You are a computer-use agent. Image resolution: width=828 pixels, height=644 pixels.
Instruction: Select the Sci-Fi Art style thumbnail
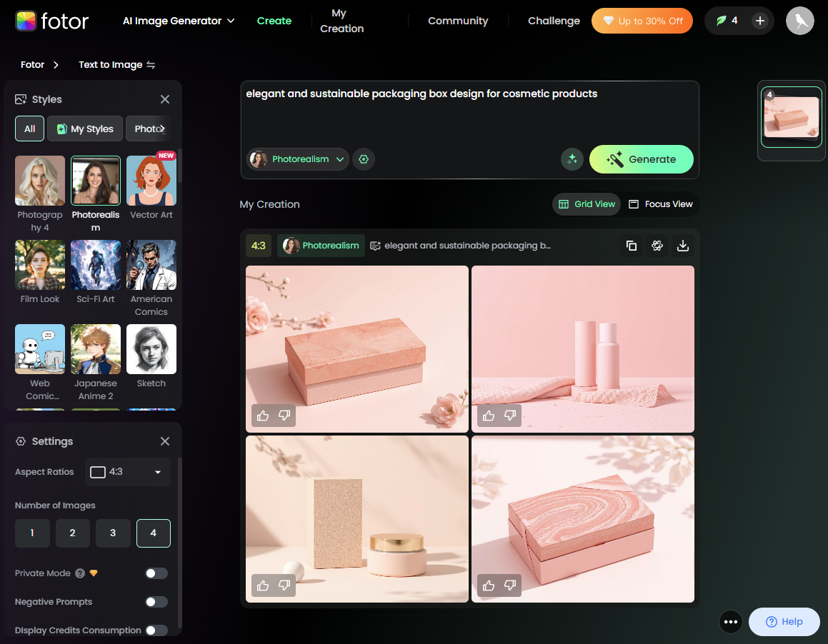[x=95, y=265]
